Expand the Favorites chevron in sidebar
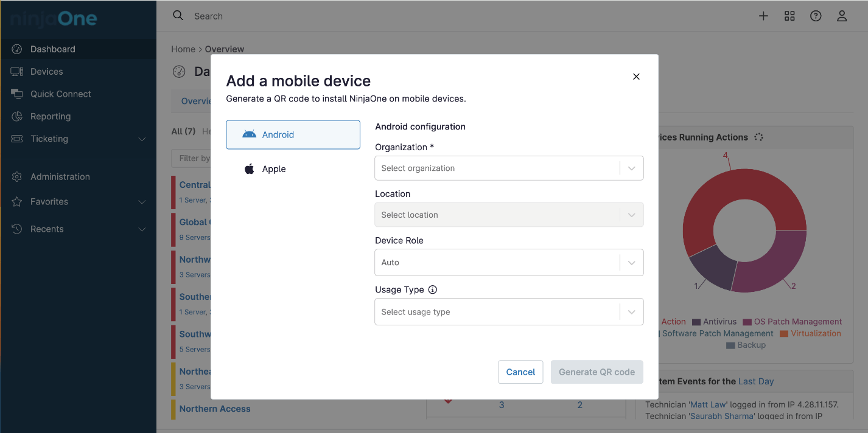The height and width of the screenshot is (433, 868). tap(142, 202)
